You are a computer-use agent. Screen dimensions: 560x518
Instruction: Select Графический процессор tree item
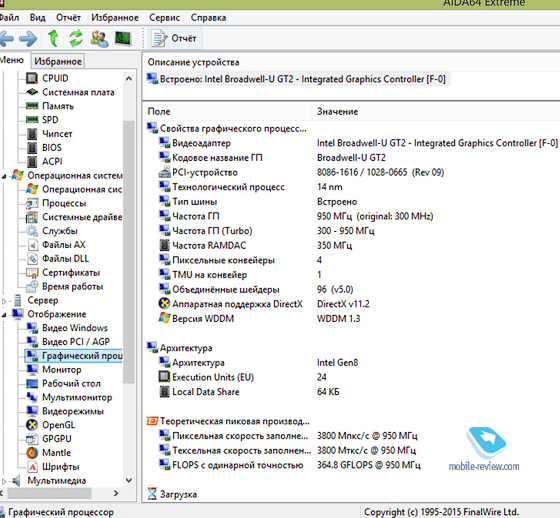coord(74,355)
